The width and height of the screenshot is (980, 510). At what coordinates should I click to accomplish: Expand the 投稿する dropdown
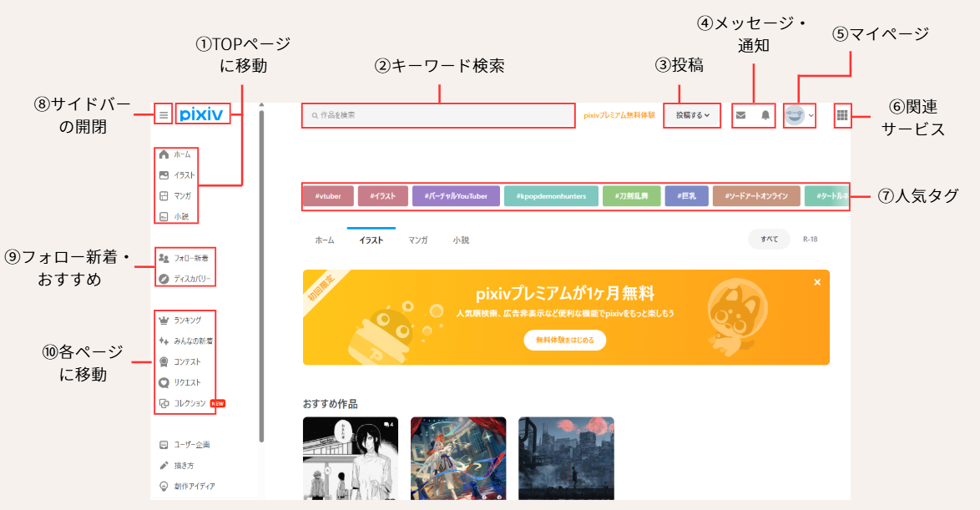(x=692, y=115)
